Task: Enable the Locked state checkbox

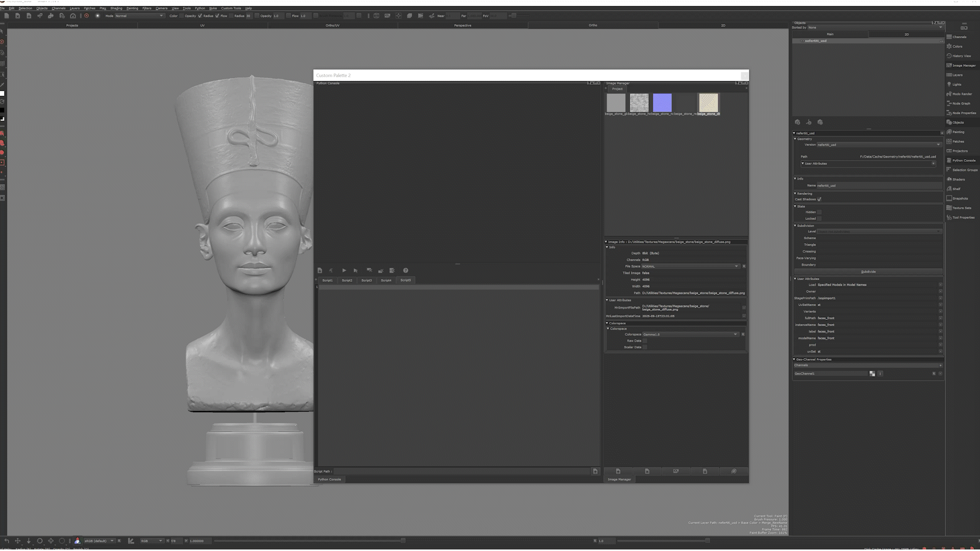Action: [x=819, y=219]
